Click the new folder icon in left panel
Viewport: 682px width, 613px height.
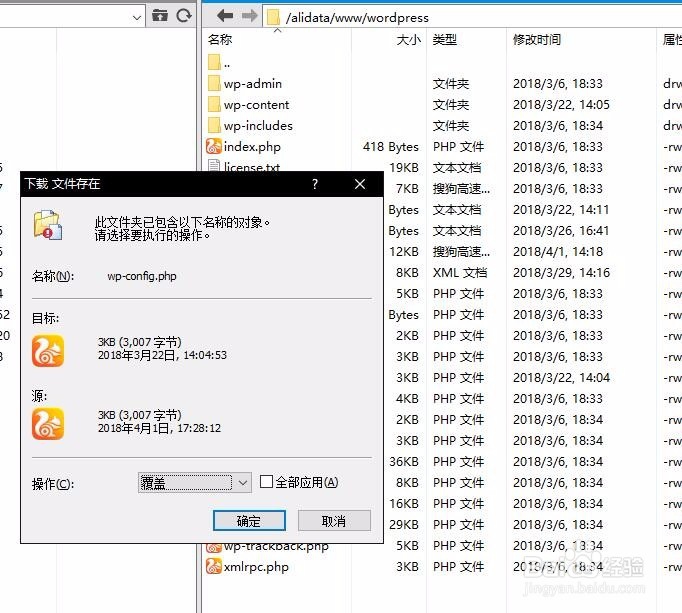[x=160, y=16]
